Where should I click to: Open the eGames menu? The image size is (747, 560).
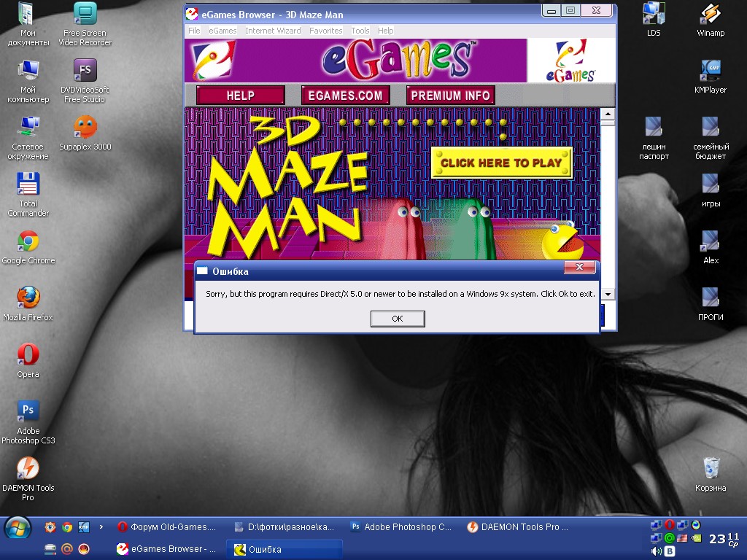pyautogui.click(x=222, y=31)
